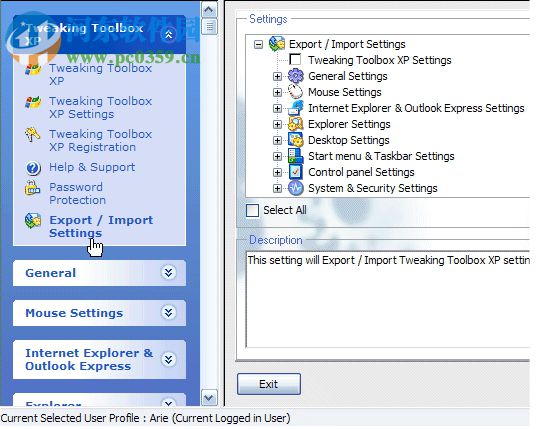Click the Current Selected User Profile status text

pos(145,418)
